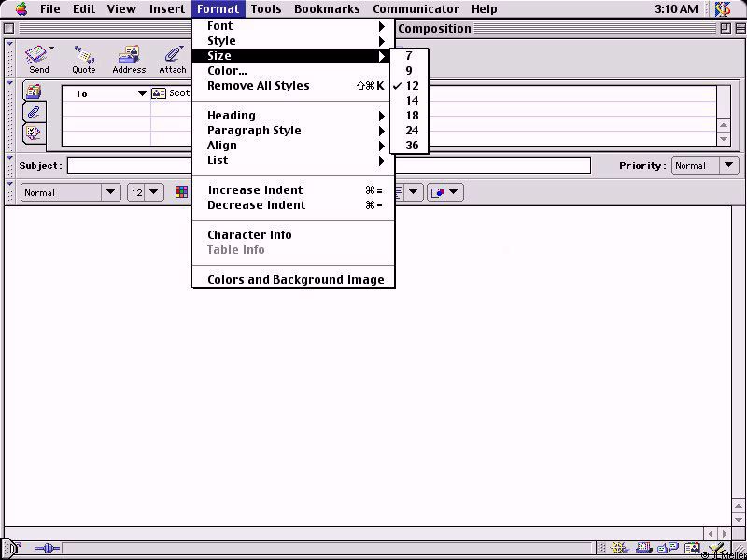Open Newsgroups discussion icon in component bar

coord(669,549)
